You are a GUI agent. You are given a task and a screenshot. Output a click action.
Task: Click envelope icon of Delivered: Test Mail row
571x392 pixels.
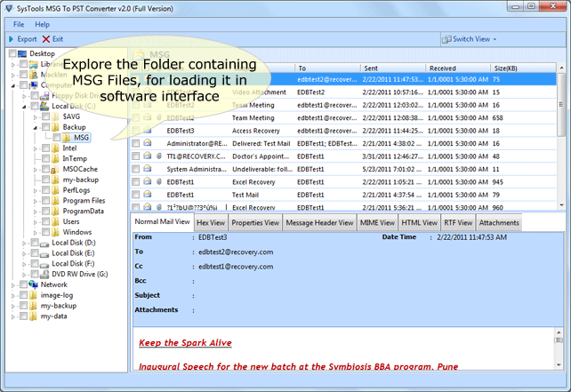[148, 143]
